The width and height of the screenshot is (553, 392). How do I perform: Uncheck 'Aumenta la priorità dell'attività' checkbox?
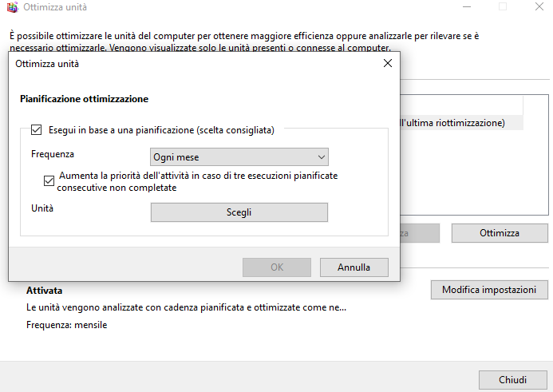[49, 180]
